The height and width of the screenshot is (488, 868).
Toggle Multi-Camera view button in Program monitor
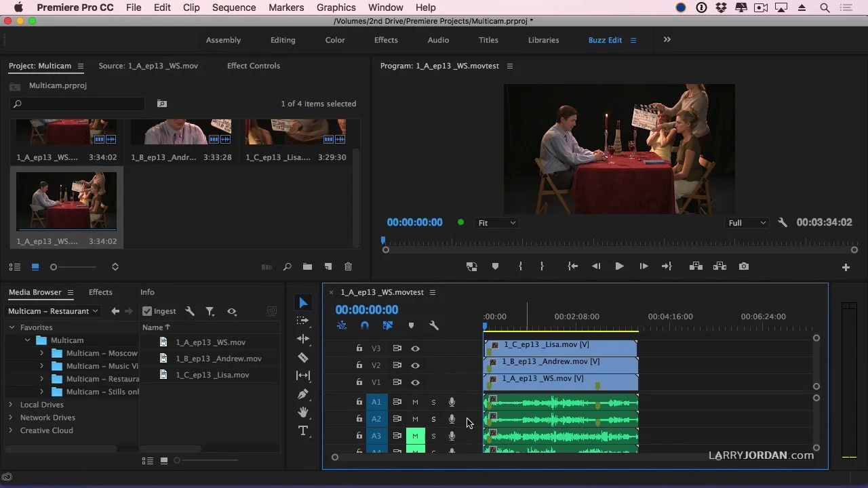pos(471,266)
